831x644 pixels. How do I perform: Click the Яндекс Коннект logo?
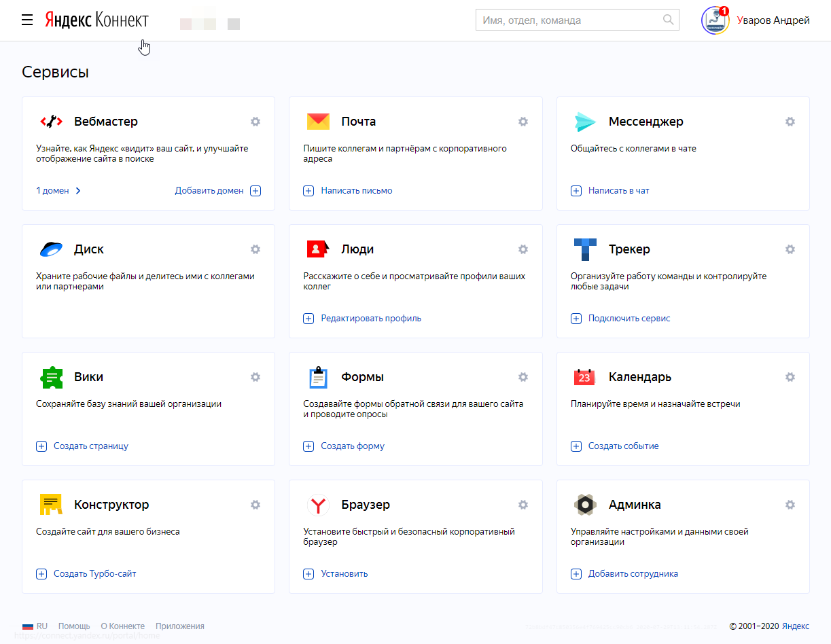tap(96, 20)
